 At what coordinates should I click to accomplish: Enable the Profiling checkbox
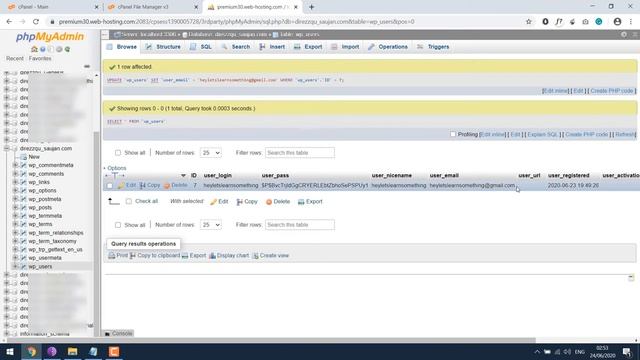click(453, 134)
